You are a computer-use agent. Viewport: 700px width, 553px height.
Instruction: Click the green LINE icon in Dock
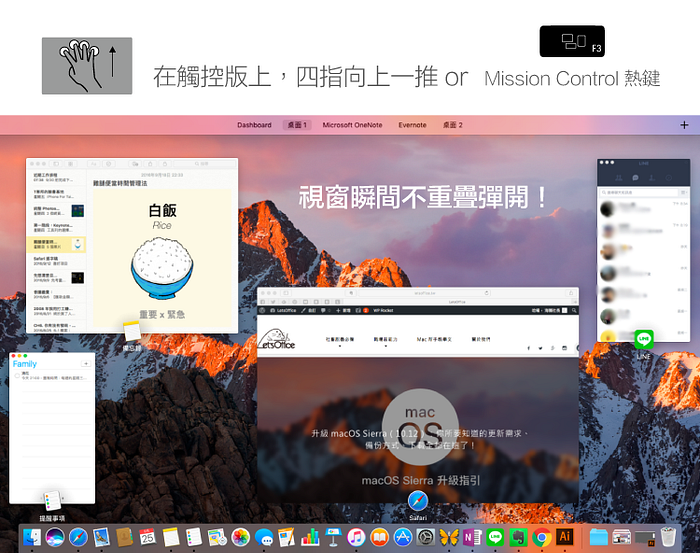pyautogui.click(x=495, y=538)
